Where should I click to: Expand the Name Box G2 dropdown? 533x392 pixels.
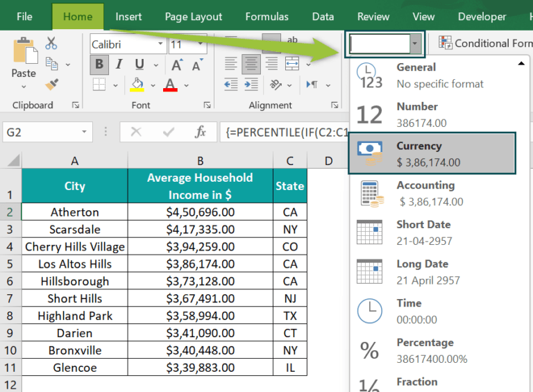pyautogui.click(x=84, y=132)
